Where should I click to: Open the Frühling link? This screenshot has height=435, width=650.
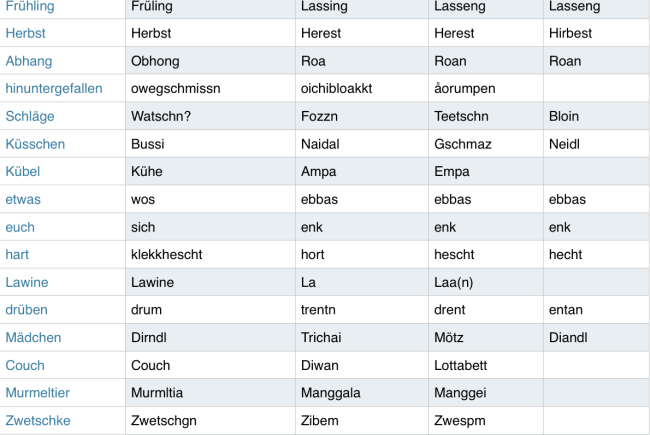coord(30,6)
